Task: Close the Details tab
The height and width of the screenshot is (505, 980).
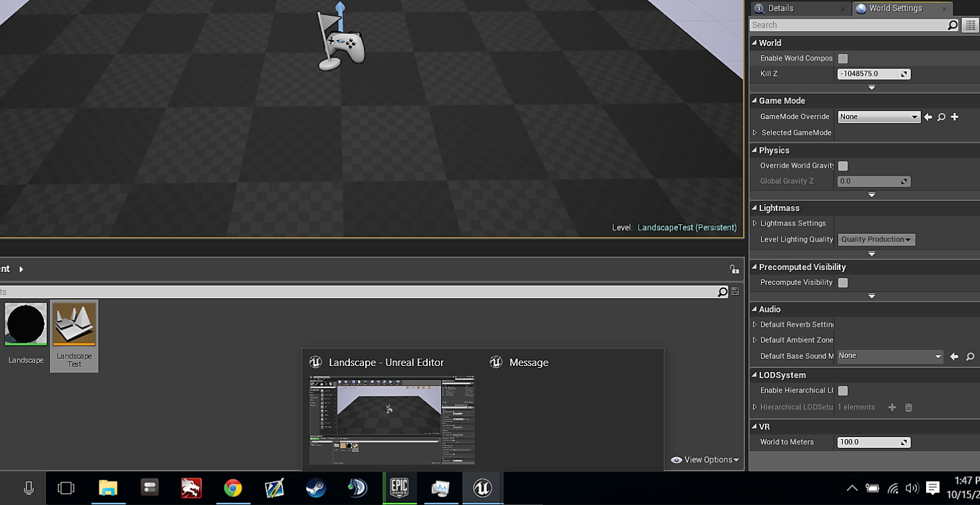Action: [843, 9]
